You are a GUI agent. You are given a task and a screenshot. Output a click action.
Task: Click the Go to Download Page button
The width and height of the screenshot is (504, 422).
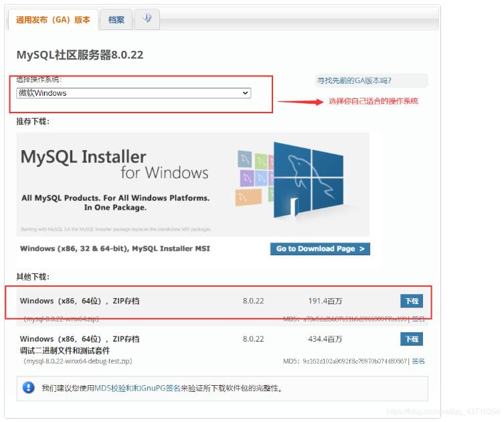pyautogui.click(x=320, y=249)
